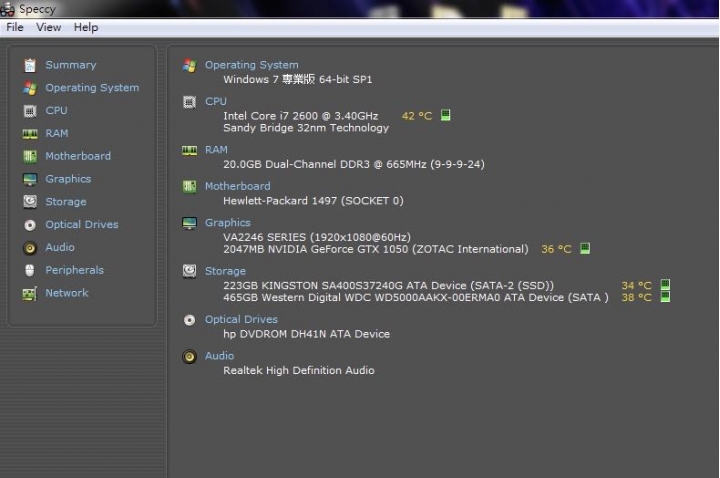
Task: Open the RAM heading link in summary
Action: [x=216, y=150]
